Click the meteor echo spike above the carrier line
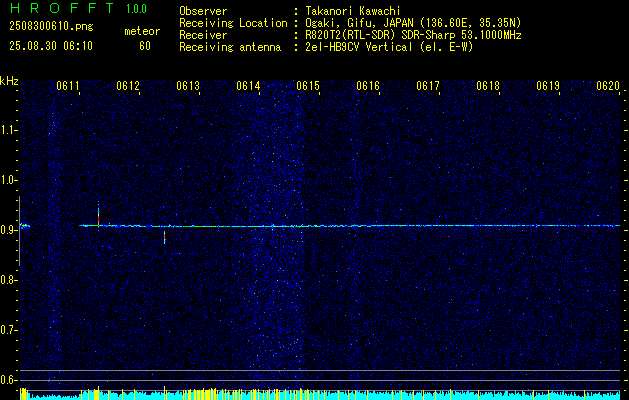This screenshot has width=629, height=400. [98, 215]
